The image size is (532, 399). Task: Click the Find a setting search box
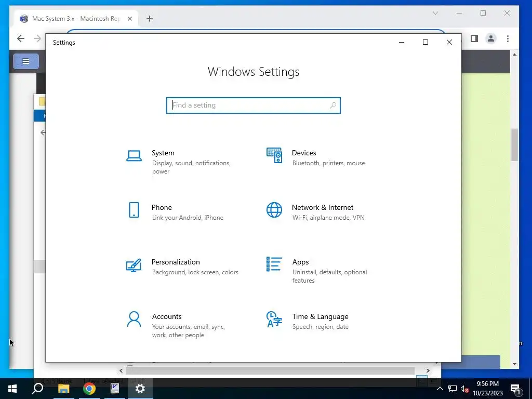click(254, 105)
